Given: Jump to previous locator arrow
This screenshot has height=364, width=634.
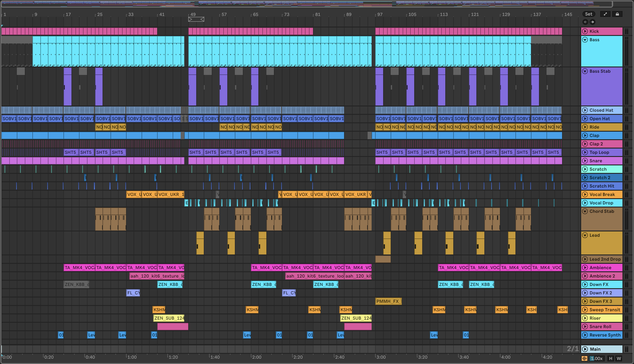Looking at the screenshot, I should [585, 22].
